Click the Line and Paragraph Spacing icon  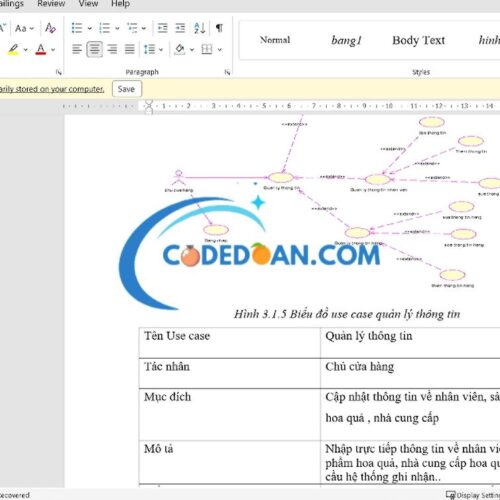click(x=149, y=49)
